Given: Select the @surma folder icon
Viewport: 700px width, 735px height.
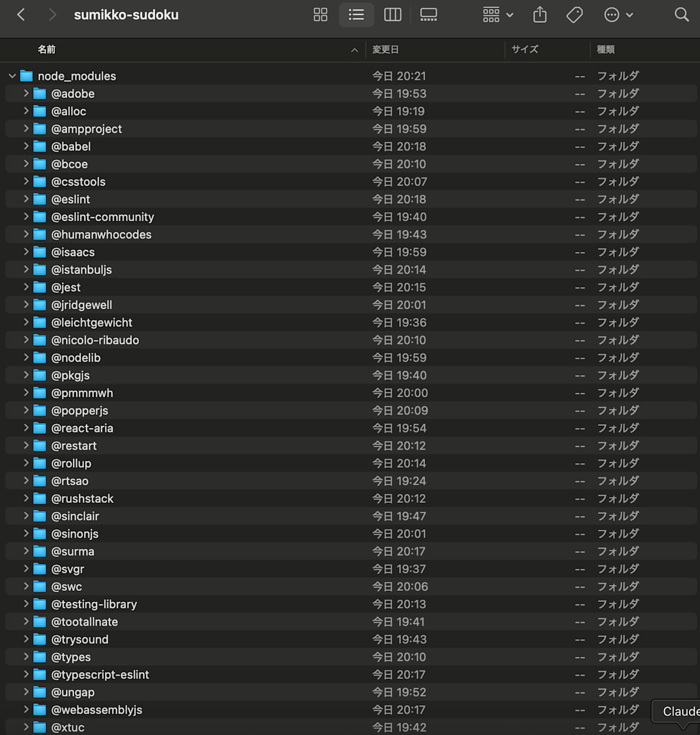Looking at the screenshot, I should 40,551.
